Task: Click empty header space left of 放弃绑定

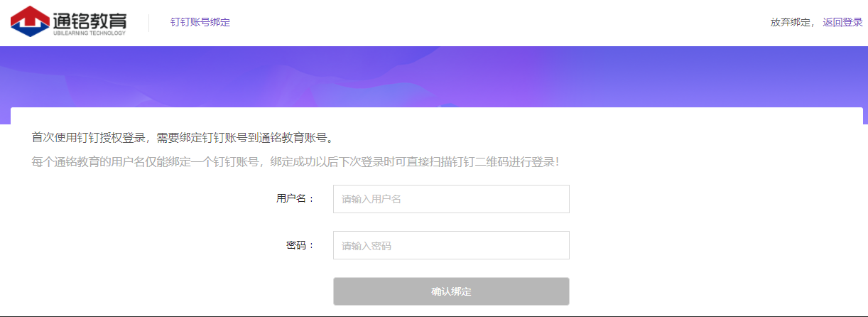Action: pos(497,22)
